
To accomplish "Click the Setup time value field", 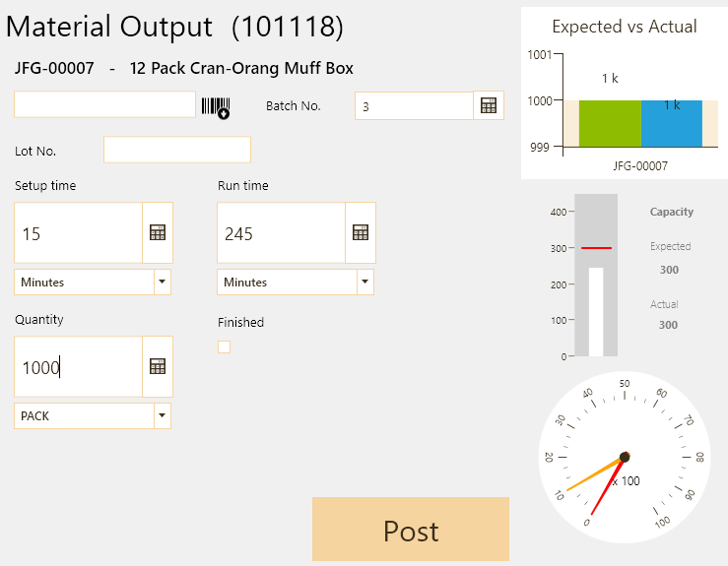I will point(78,232).
